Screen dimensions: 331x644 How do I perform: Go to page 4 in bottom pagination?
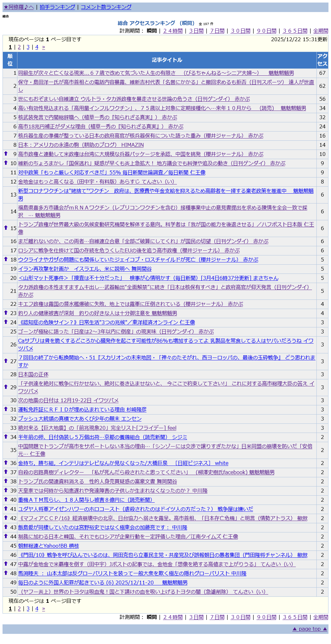point(37,609)
